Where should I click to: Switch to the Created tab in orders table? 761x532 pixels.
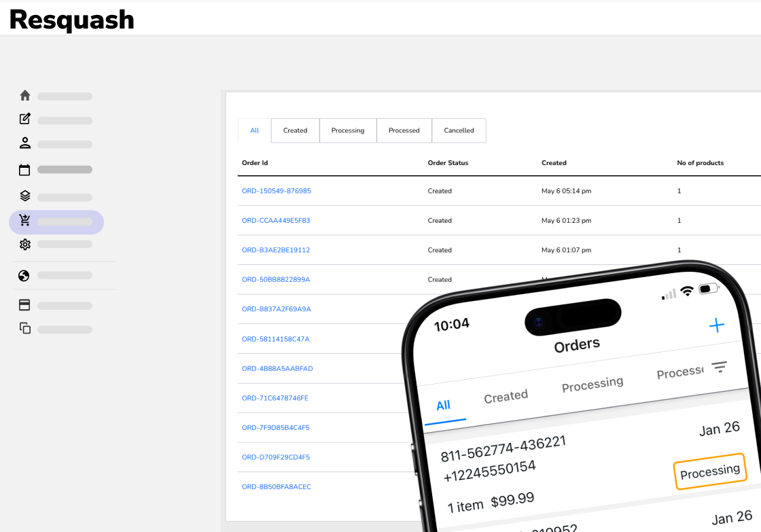295,130
